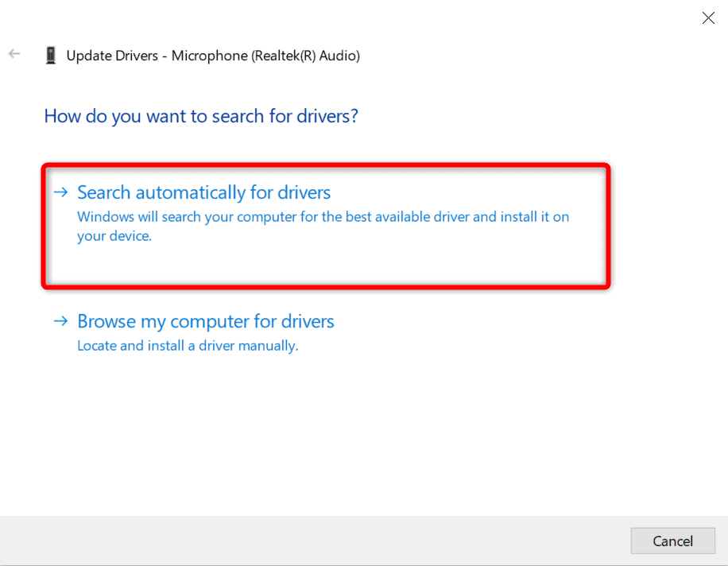The width and height of the screenshot is (728, 566).
Task: Click the device icon beside Update Drivers title
Action: coord(51,56)
